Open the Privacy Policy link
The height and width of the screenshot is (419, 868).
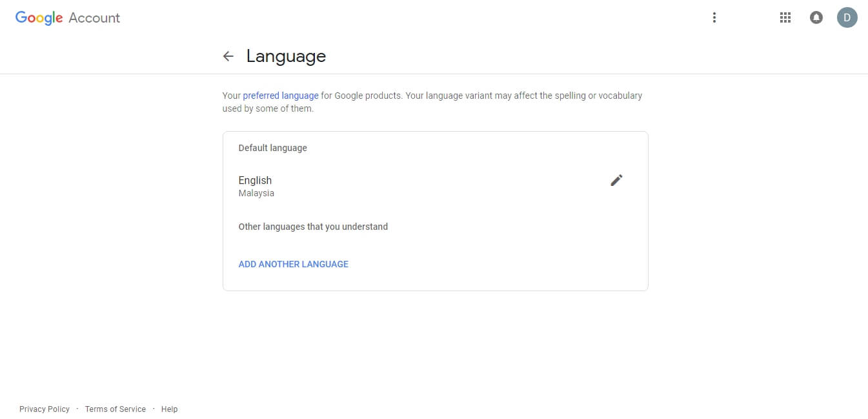(x=44, y=409)
